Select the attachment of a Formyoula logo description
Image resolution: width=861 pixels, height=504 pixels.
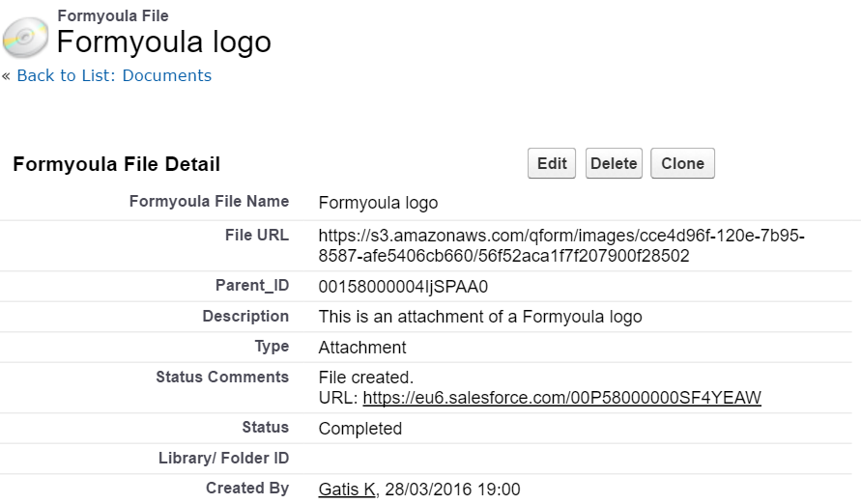(x=480, y=317)
